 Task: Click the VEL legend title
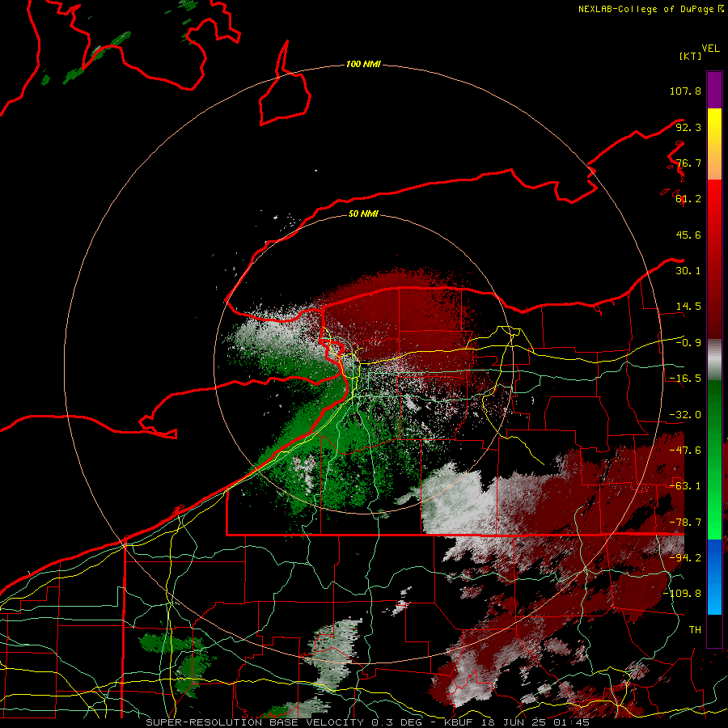pyautogui.click(x=710, y=49)
